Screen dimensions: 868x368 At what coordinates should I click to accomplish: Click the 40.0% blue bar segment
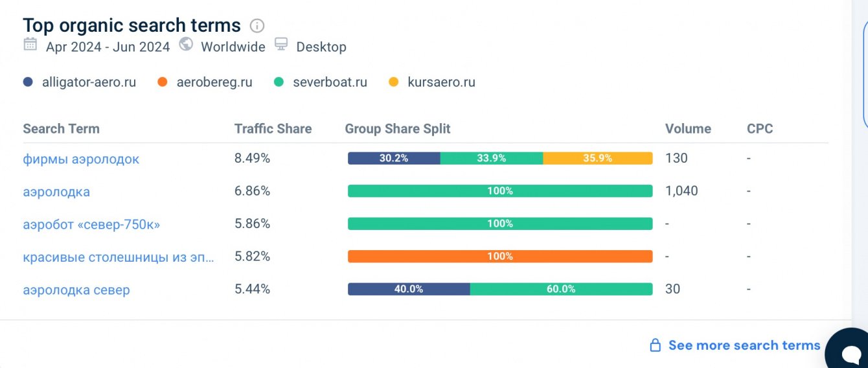coord(409,289)
